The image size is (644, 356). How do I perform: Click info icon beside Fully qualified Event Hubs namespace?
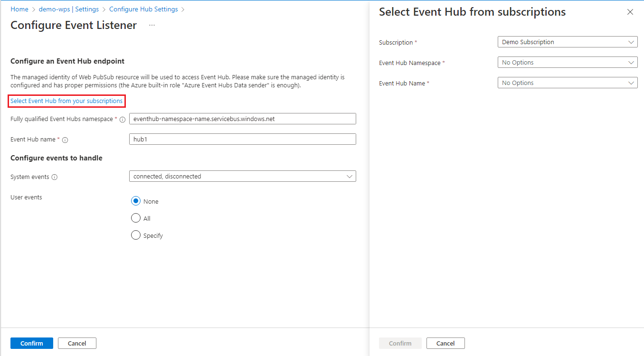tap(123, 120)
